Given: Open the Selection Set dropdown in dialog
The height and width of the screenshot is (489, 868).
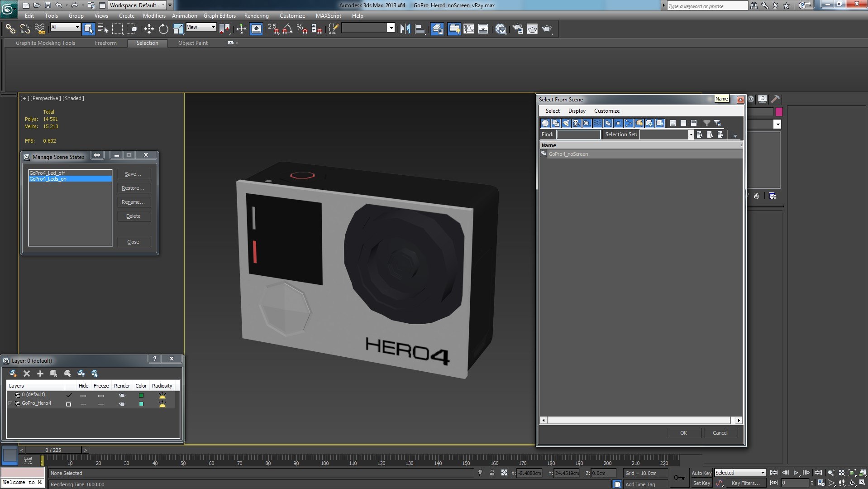Looking at the screenshot, I should click(691, 134).
